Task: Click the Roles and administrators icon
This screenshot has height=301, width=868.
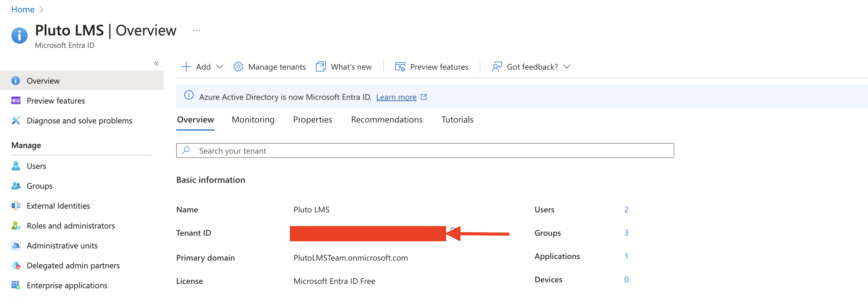Action: click(x=16, y=225)
